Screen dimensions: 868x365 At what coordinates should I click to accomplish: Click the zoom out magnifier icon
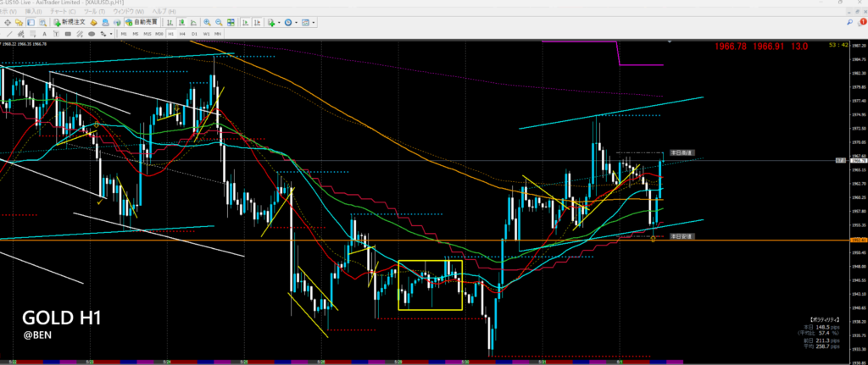[x=219, y=22]
